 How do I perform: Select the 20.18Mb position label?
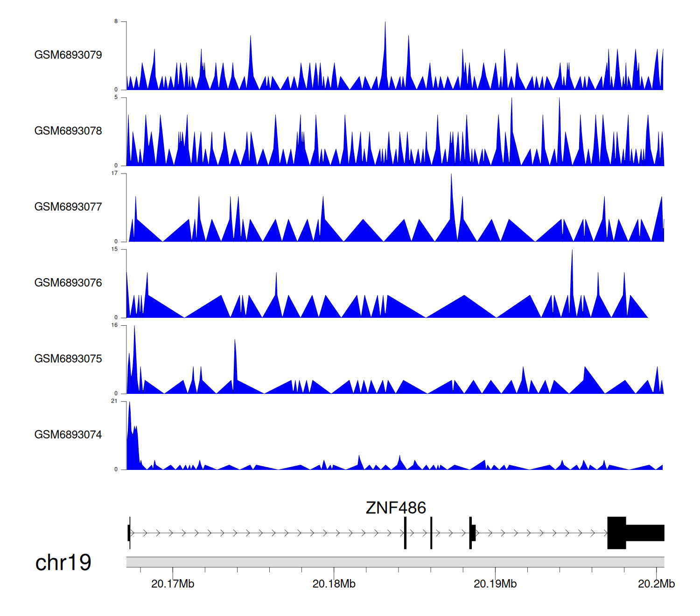(334, 584)
